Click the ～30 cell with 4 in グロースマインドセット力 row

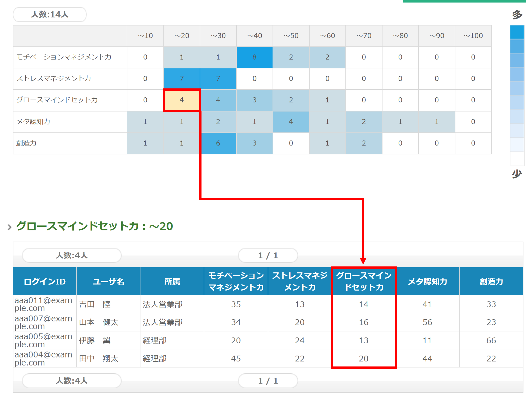[218, 100]
